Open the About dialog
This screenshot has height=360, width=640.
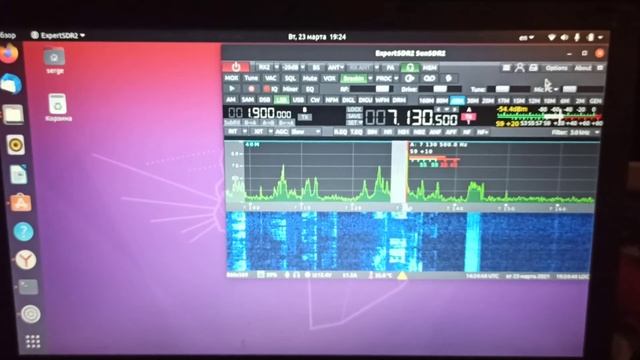pos(583,68)
